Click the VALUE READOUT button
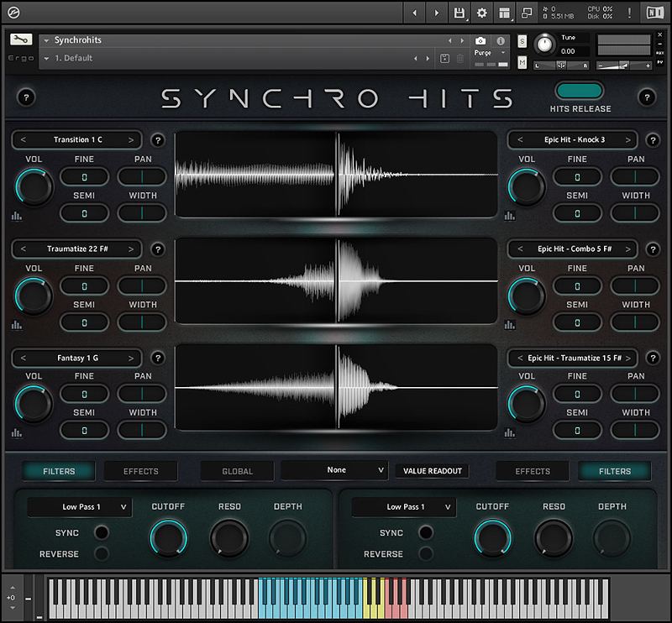 click(x=431, y=470)
